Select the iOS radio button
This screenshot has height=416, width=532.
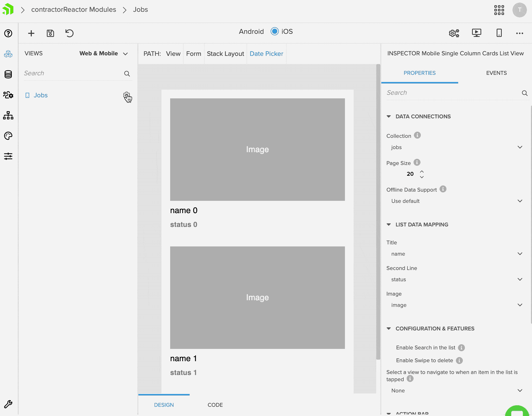(274, 31)
